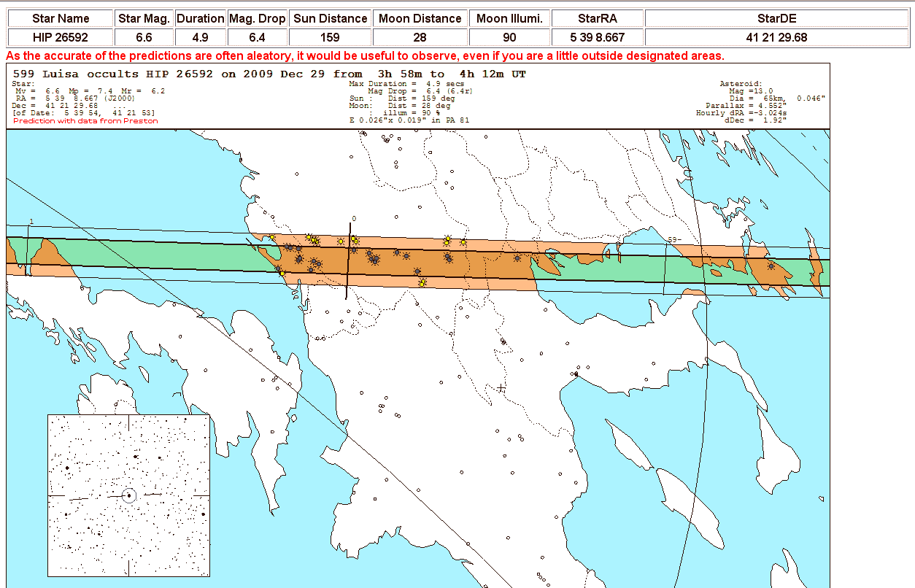The image size is (915, 588).
Task: Click the leftmost yellow station marker in the path
Action: [x=271, y=238]
